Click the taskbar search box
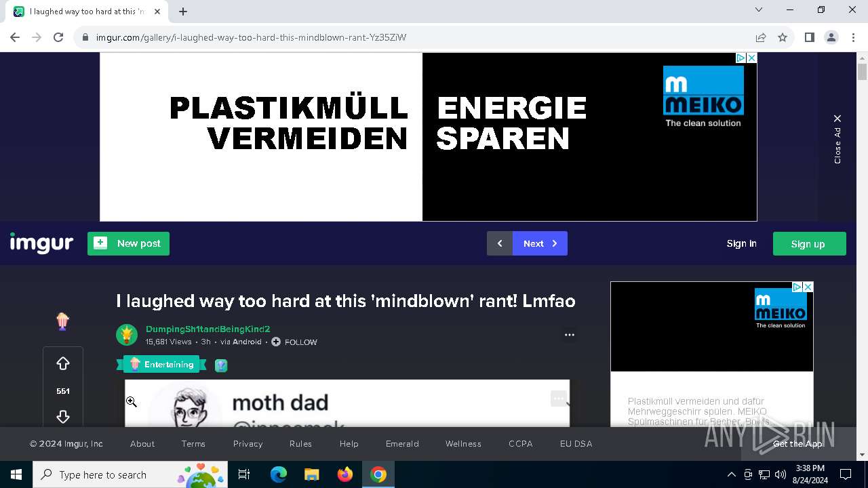The width and height of the screenshot is (868, 488). pos(132,474)
